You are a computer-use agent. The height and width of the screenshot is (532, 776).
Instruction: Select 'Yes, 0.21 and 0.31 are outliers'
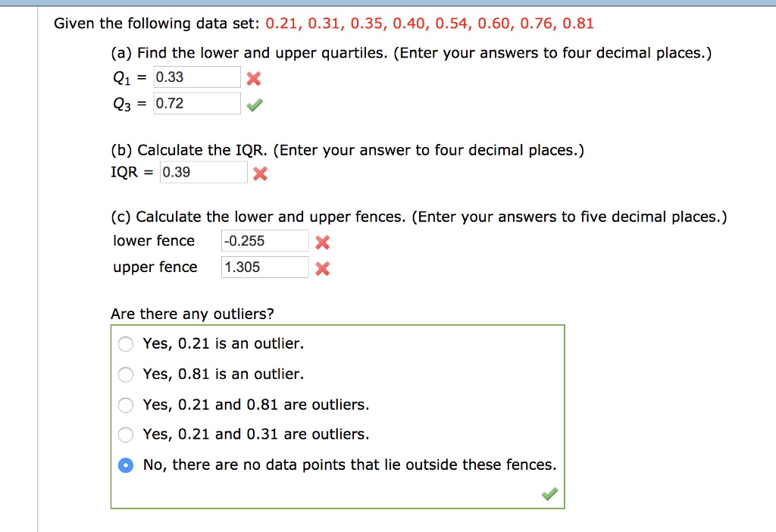pos(126,434)
